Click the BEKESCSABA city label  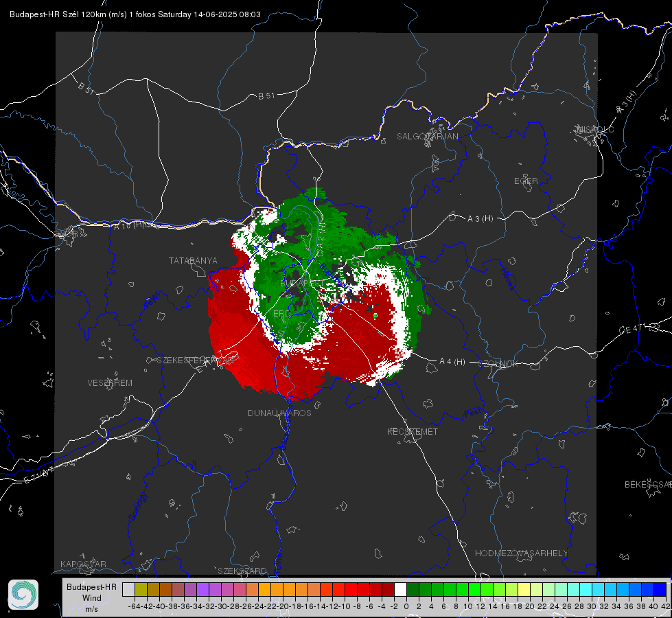tap(648, 485)
